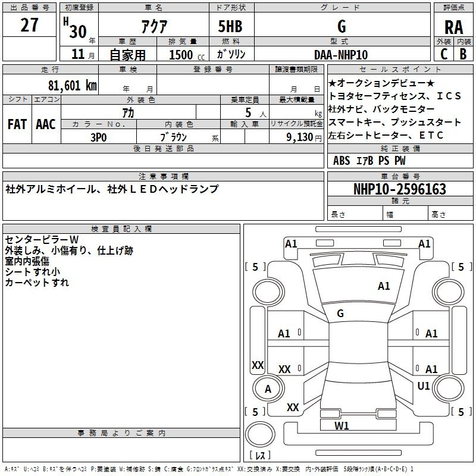Screen dimensions: 476x476
Task: Click the 社外ナビ、バックモニター line
Action: click(381, 109)
